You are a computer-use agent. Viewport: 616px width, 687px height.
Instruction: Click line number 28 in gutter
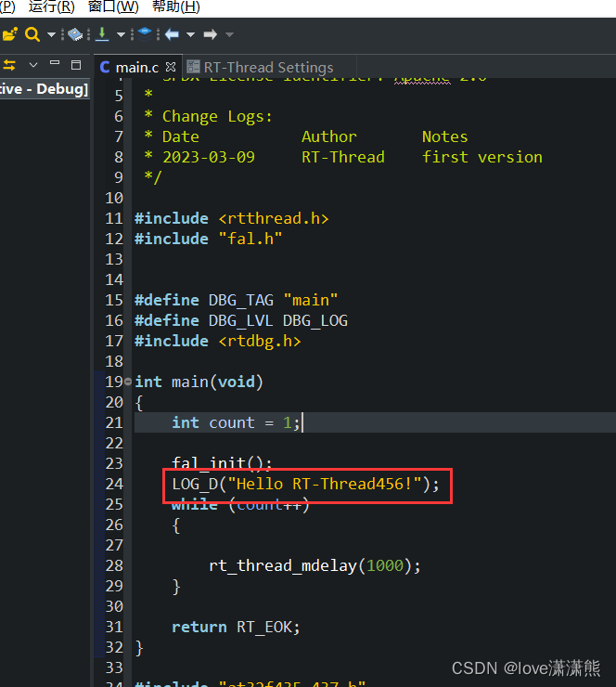(114, 565)
